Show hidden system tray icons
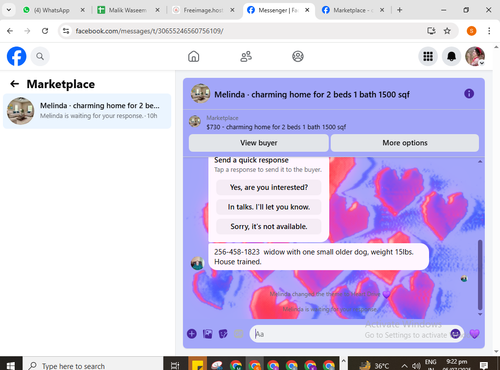This screenshot has height=370, width=500. (404, 366)
